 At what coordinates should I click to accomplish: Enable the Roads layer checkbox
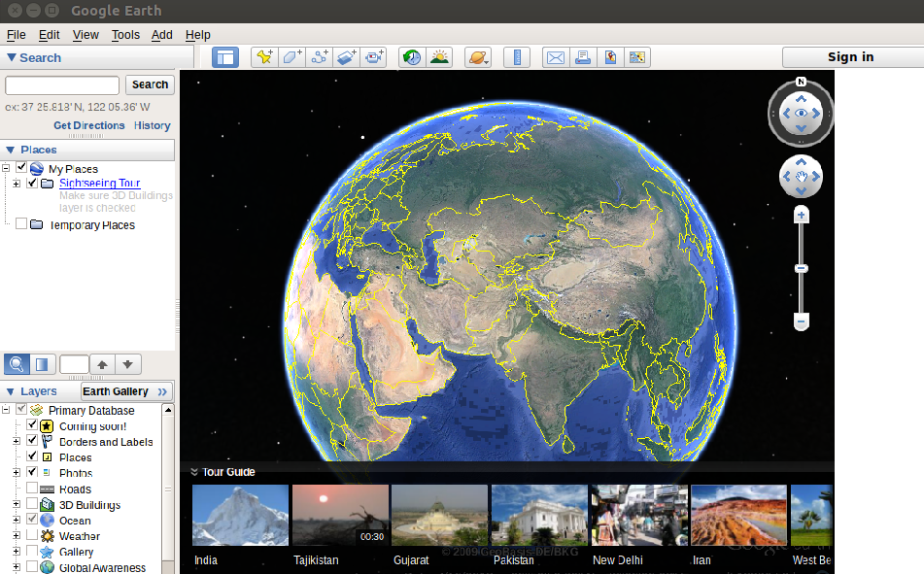click(x=32, y=488)
